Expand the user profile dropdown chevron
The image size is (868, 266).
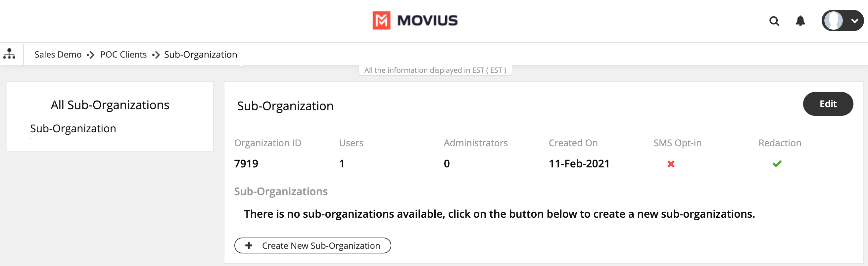[854, 21]
